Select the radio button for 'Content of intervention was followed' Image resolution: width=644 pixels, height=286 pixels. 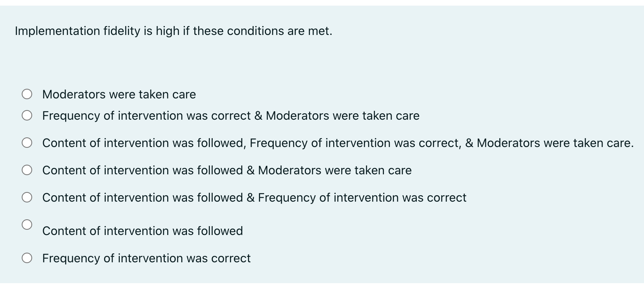(27, 225)
